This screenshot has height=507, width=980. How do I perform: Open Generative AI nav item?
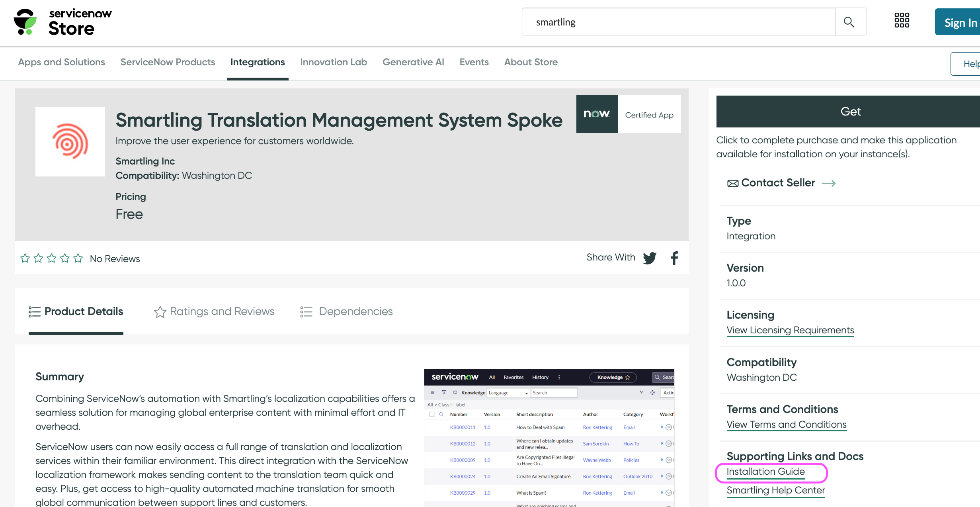pos(413,62)
